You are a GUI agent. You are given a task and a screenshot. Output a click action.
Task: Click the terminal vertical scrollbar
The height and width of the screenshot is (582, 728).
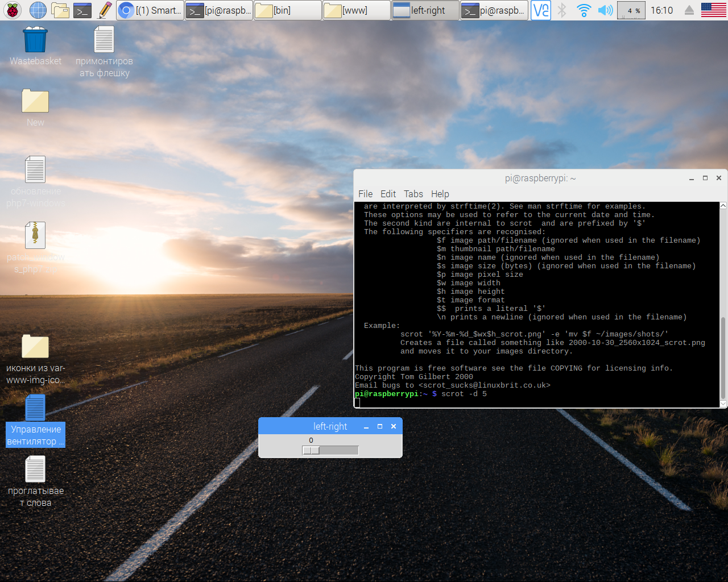point(723,358)
